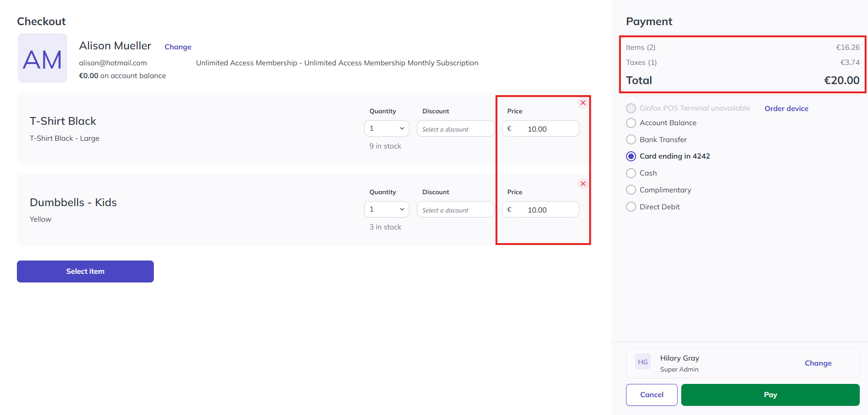The image size is (868, 415).
Task: Click the 9 in stock label
Action: 385,146
